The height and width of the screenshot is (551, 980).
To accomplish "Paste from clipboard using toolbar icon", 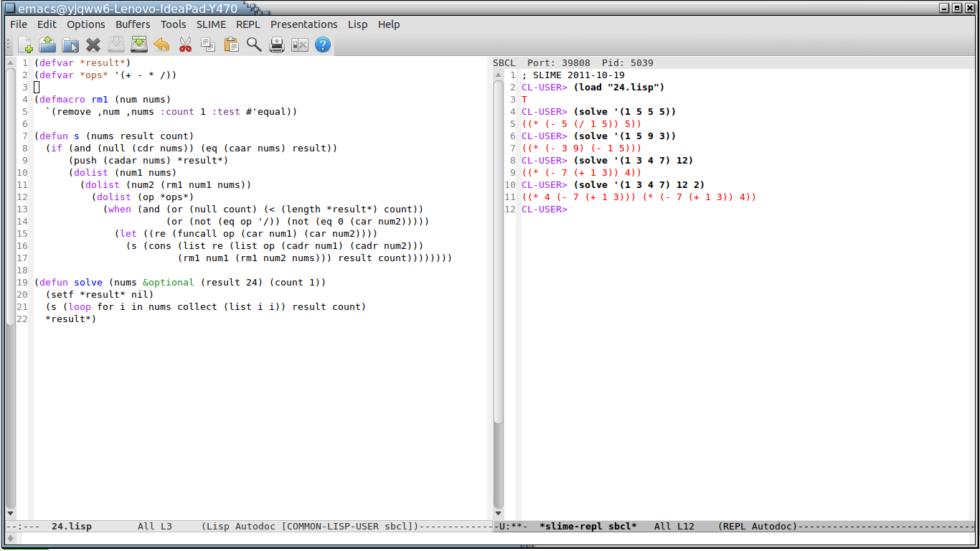I will (x=231, y=44).
